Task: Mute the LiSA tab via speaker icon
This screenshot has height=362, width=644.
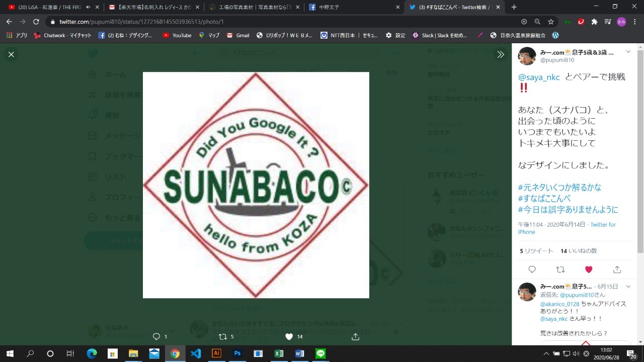Action: tap(88, 7)
